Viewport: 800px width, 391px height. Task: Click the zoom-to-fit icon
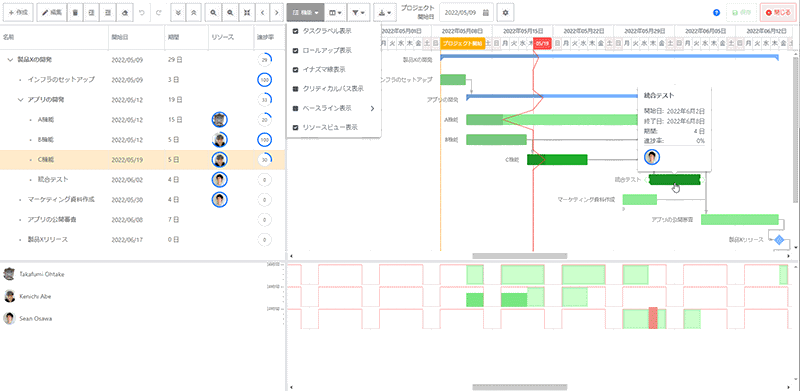tap(247, 12)
